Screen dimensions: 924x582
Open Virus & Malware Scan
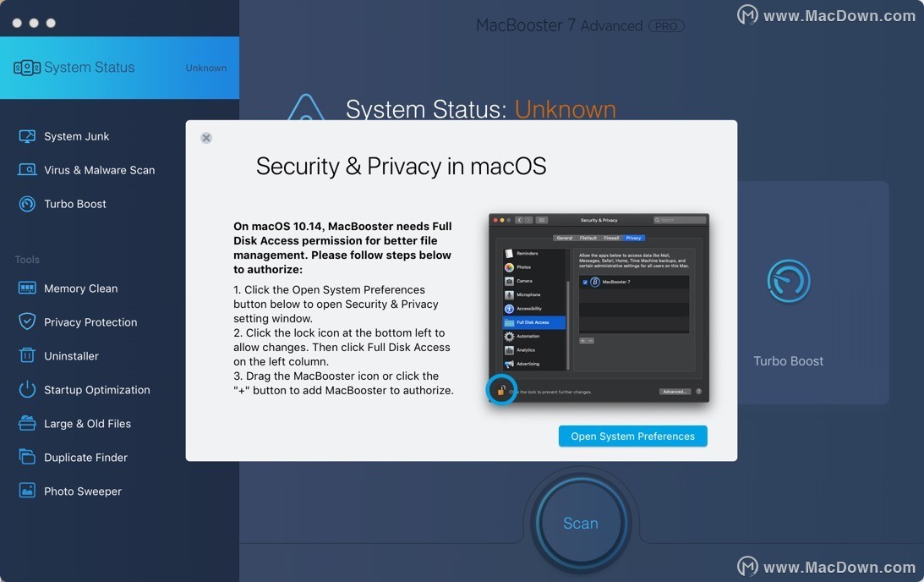tap(100, 170)
